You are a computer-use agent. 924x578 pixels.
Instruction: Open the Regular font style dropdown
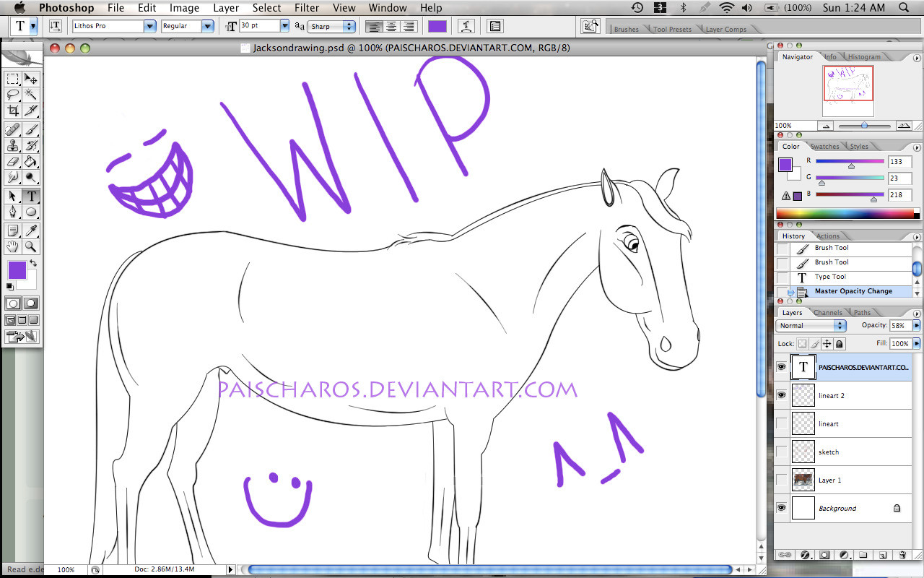click(208, 26)
